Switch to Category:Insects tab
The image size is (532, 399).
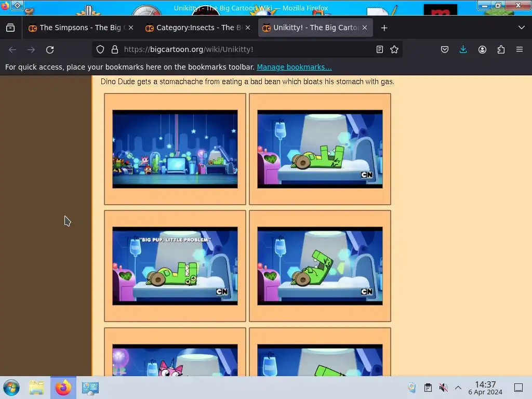(198, 28)
